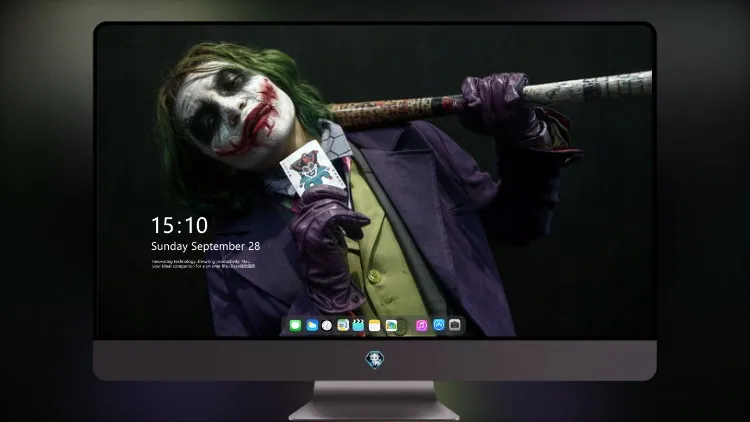The width and height of the screenshot is (750, 422).
Task: Open the Weather app in the dock
Action: 312,326
